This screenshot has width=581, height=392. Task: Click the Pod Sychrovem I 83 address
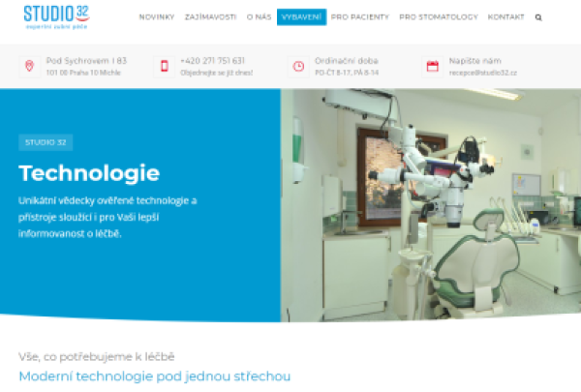(x=86, y=61)
